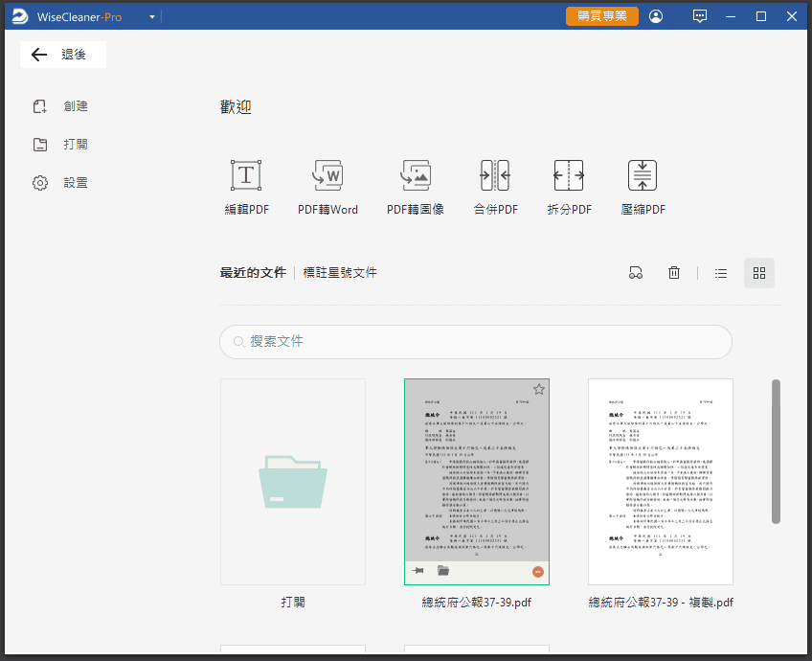Click the glasses privacy icon
Viewport: 812px width, 661px height.
(x=635, y=273)
